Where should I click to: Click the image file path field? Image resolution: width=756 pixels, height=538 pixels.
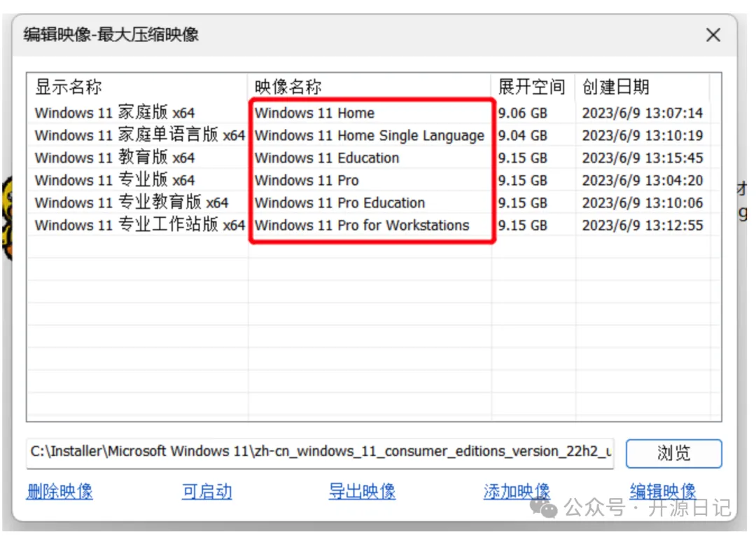tap(320, 453)
